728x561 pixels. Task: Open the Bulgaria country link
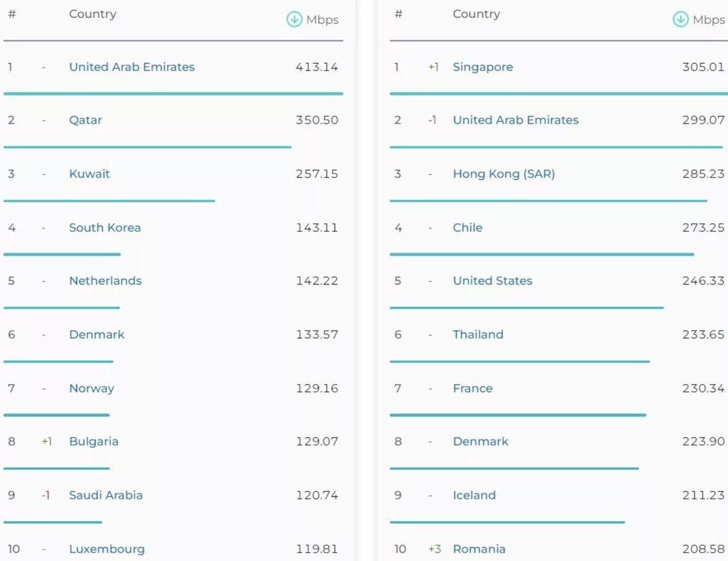[x=94, y=442]
